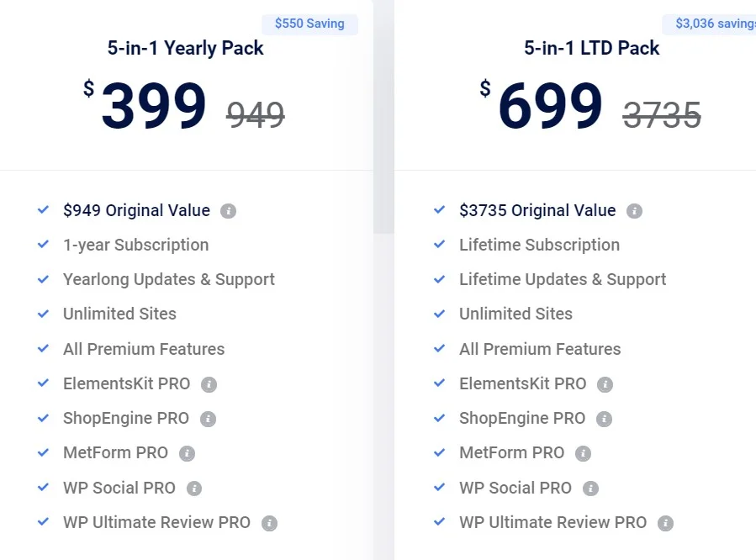Click the $3,036 savings badge

[x=709, y=24]
